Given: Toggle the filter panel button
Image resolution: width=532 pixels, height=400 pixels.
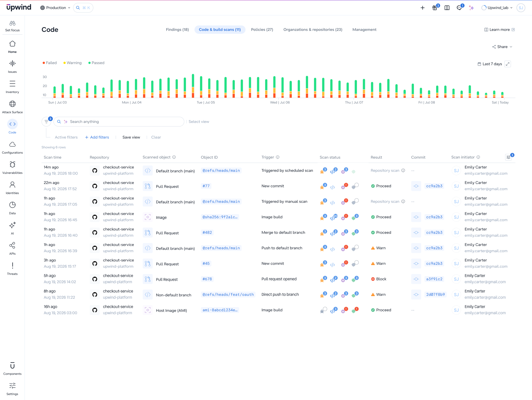Looking at the screenshot, I should [47, 122].
